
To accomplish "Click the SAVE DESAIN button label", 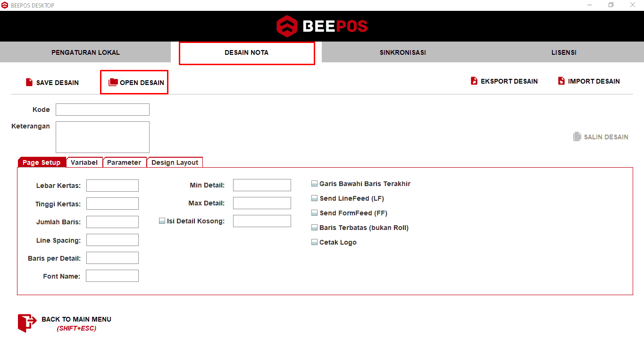I will (x=58, y=83).
